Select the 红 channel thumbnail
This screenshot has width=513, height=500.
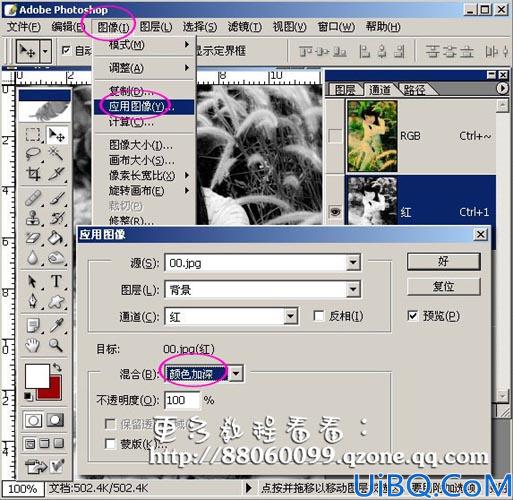(x=372, y=200)
